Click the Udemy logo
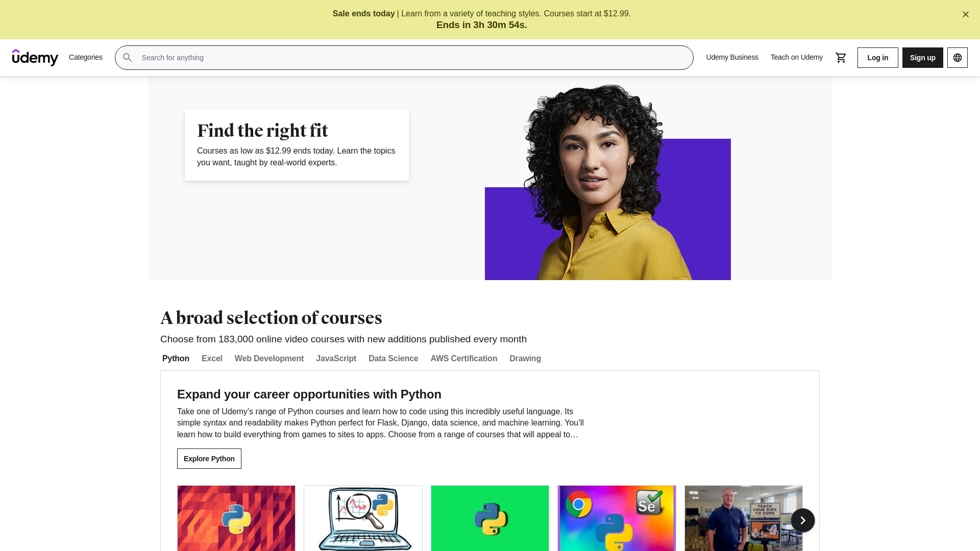980x551 pixels. coord(35,58)
